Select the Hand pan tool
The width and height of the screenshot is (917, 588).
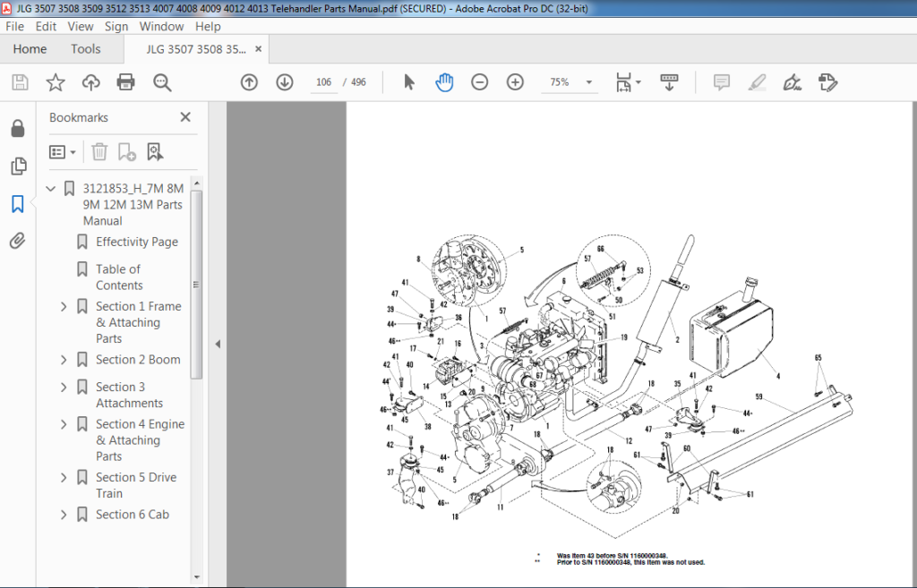[444, 82]
